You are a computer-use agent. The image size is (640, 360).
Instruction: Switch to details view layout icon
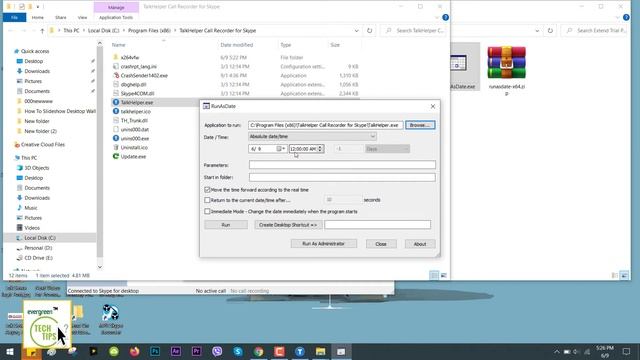pos(434,276)
